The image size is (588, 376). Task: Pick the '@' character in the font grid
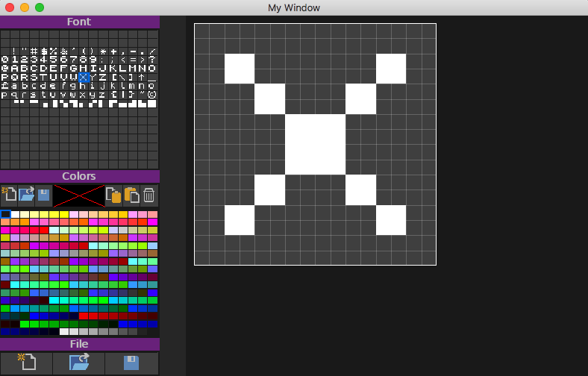point(5,68)
